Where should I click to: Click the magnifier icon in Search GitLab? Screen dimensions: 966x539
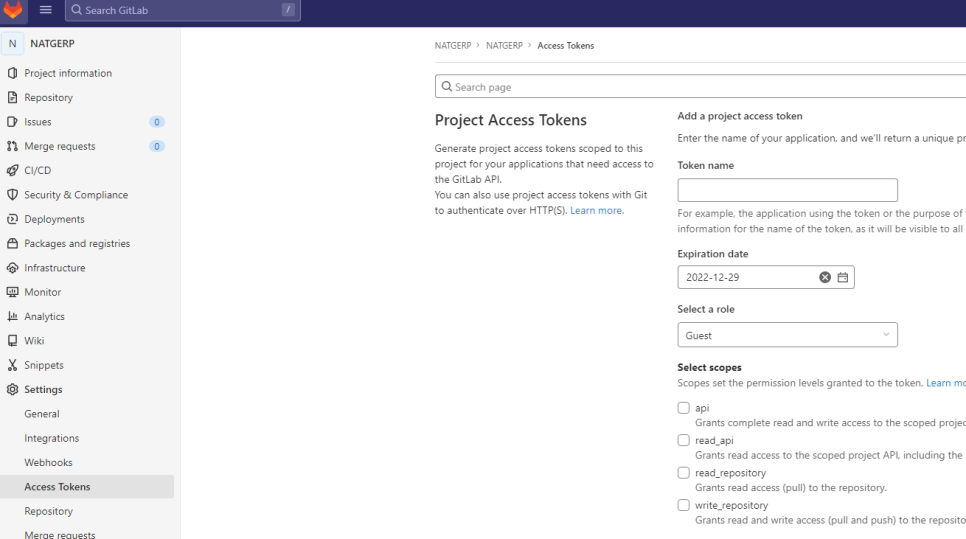[76, 10]
